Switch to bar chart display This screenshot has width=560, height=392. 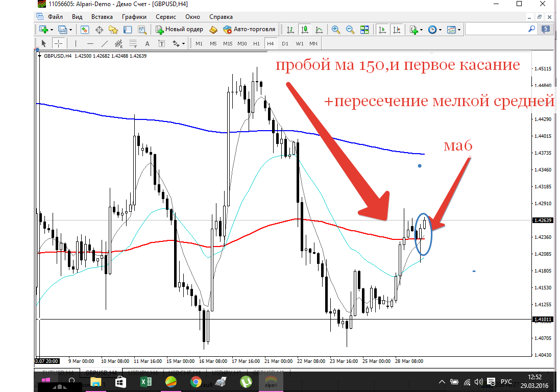click(290, 30)
